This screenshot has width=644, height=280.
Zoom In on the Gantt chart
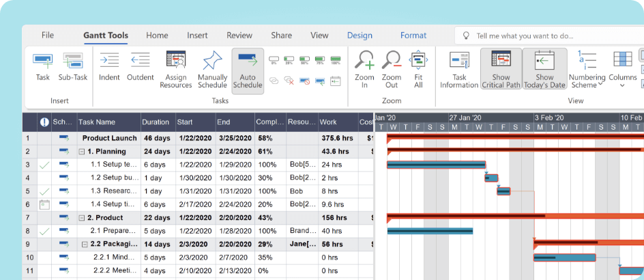(x=365, y=70)
